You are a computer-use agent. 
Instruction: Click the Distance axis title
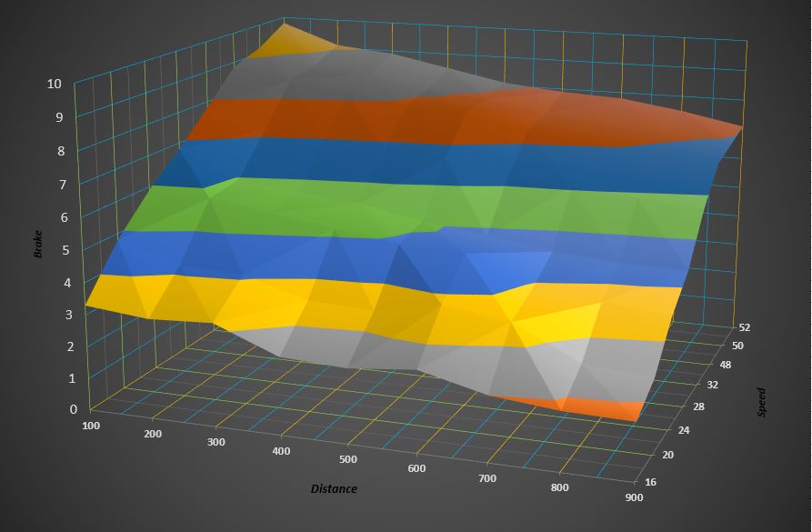(334, 488)
